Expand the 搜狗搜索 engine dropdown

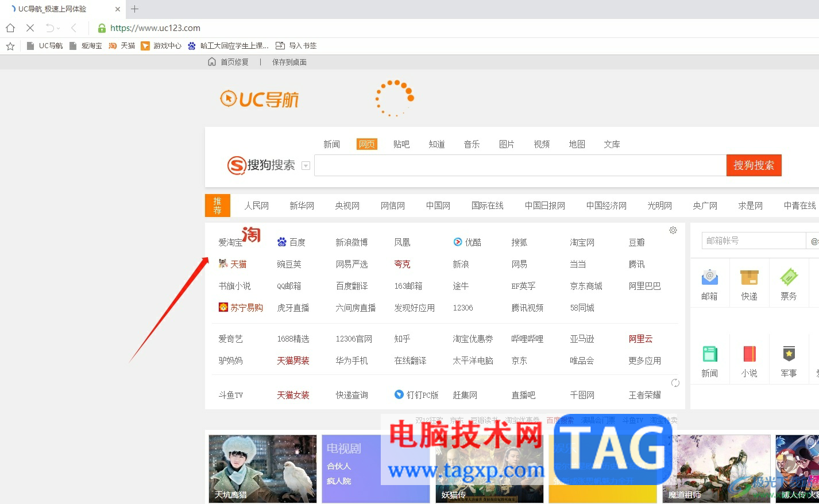(306, 166)
